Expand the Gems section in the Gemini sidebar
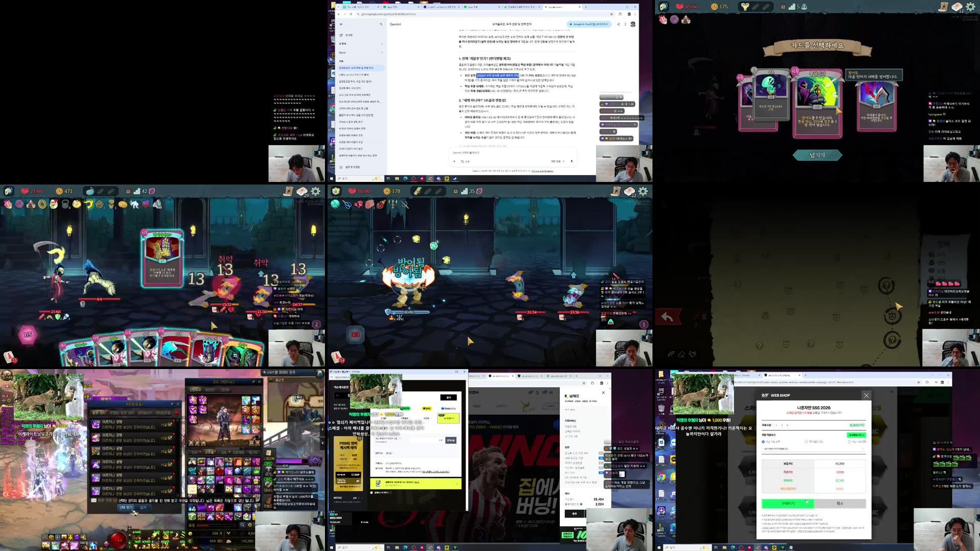This screenshot has height=551, width=980. pos(382,53)
